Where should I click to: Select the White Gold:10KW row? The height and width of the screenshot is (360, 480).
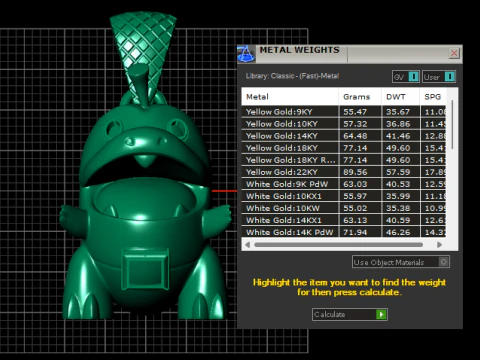[x=344, y=208]
